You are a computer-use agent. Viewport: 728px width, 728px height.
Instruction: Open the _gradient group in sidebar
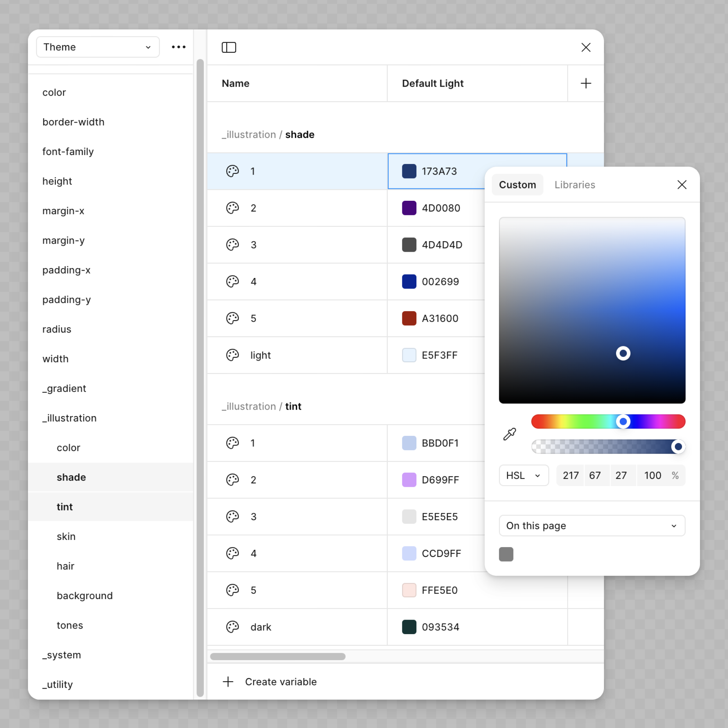tap(111, 388)
